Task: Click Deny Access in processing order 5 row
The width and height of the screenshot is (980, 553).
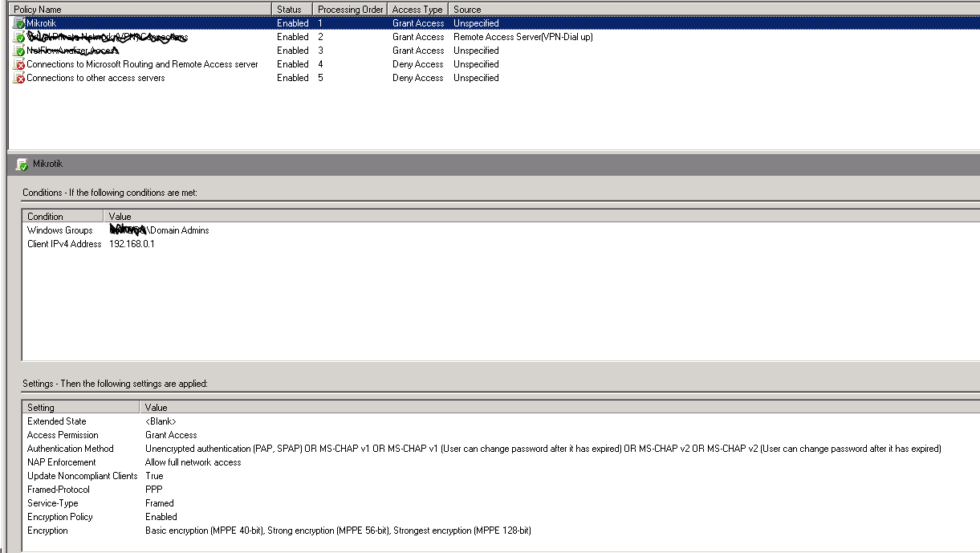Action: coord(418,78)
